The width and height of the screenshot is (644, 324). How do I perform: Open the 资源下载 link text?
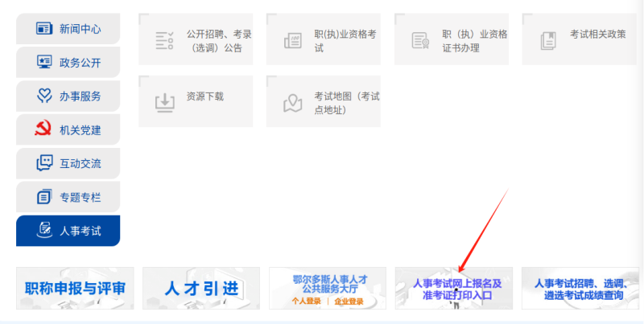click(x=205, y=96)
